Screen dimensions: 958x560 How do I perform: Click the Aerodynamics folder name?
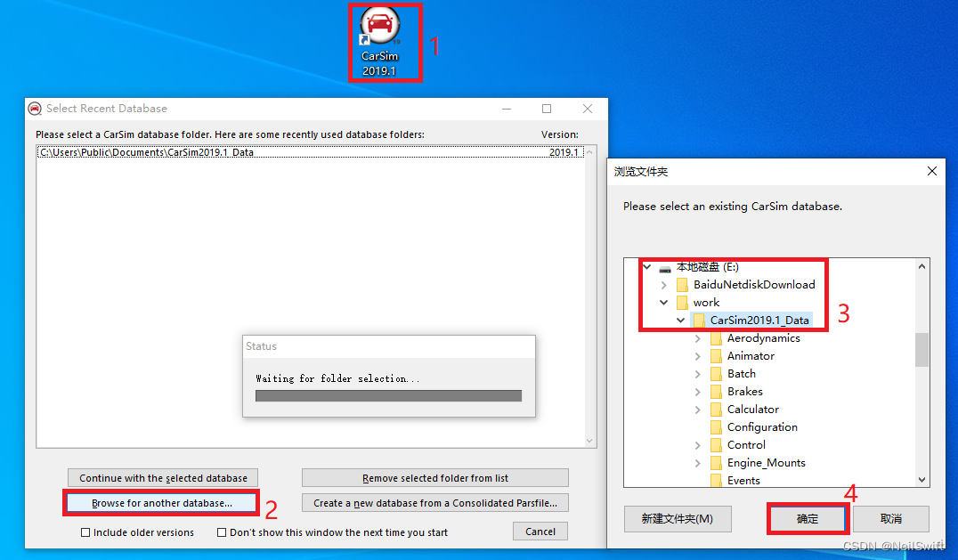[x=763, y=338]
